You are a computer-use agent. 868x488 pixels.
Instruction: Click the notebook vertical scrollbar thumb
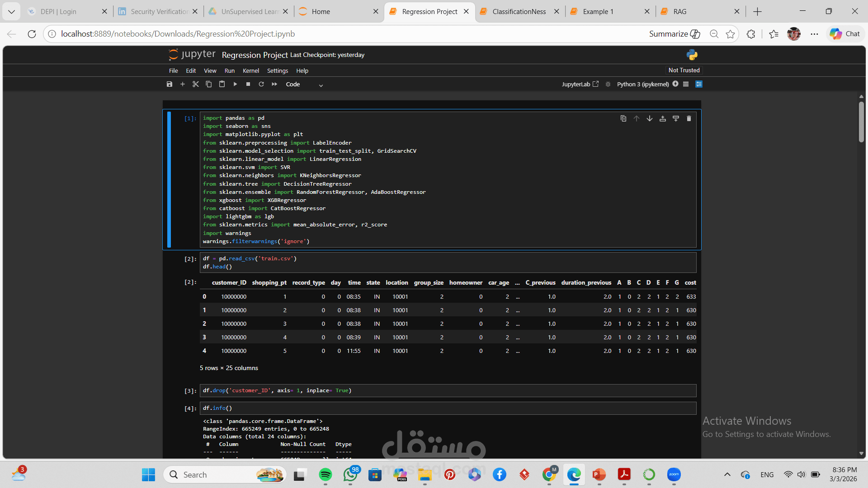pyautogui.click(x=861, y=122)
